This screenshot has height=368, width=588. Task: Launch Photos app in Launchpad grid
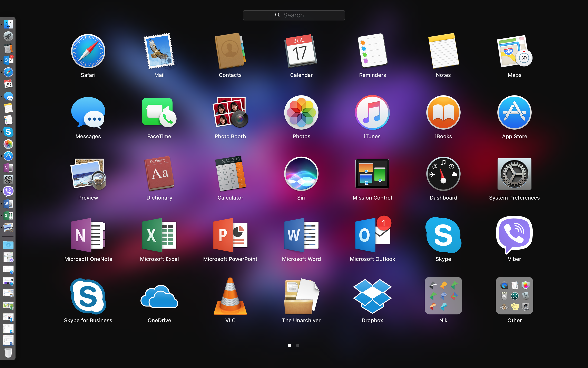(301, 112)
